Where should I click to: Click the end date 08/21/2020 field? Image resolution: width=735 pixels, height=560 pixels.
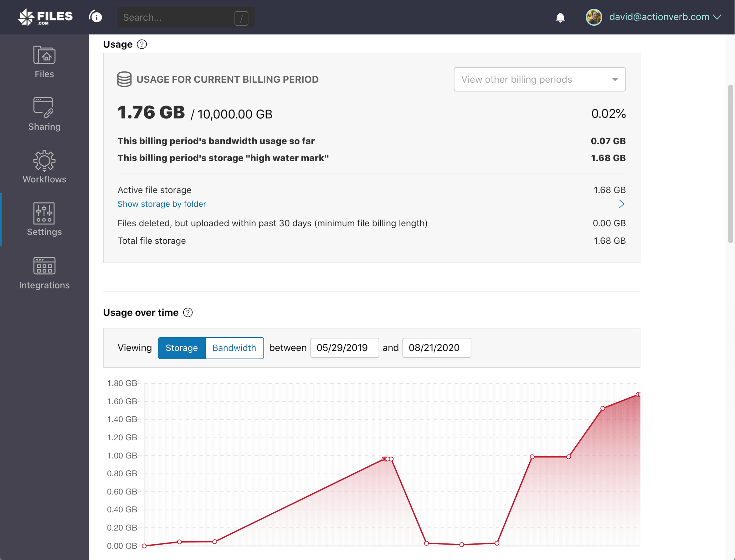(x=436, y=348)
